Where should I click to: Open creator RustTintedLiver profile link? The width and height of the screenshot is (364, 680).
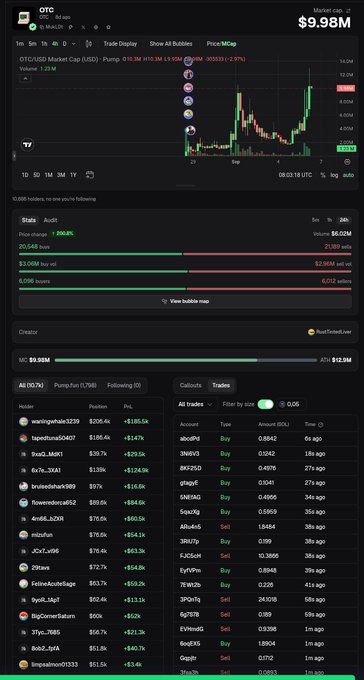(334, 332)
